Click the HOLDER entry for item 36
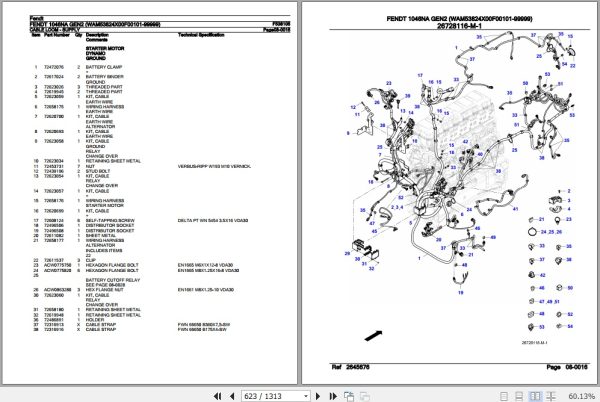 (95, 320)
